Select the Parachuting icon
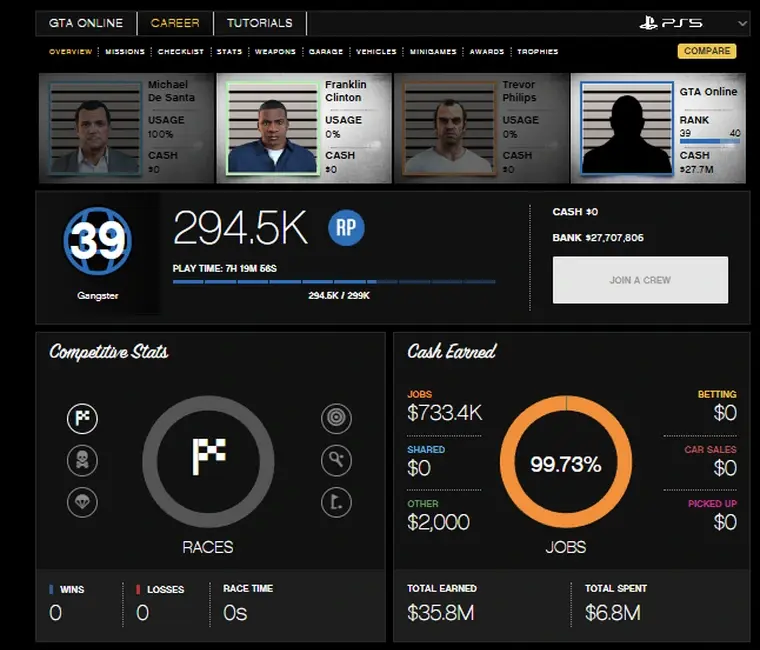 (x=82, y=502)
